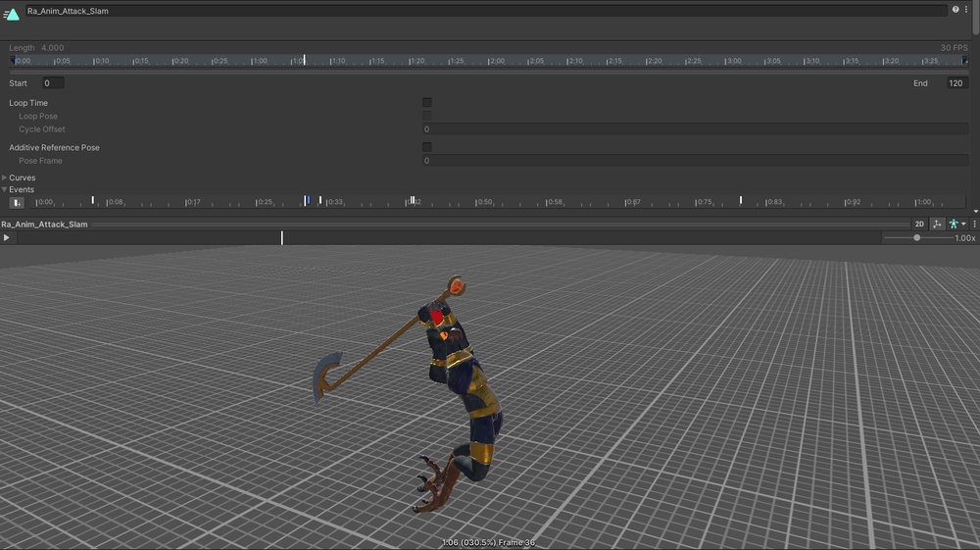
Task: Select the event marker just left of 0:33
Action: [x=320, y=200]
